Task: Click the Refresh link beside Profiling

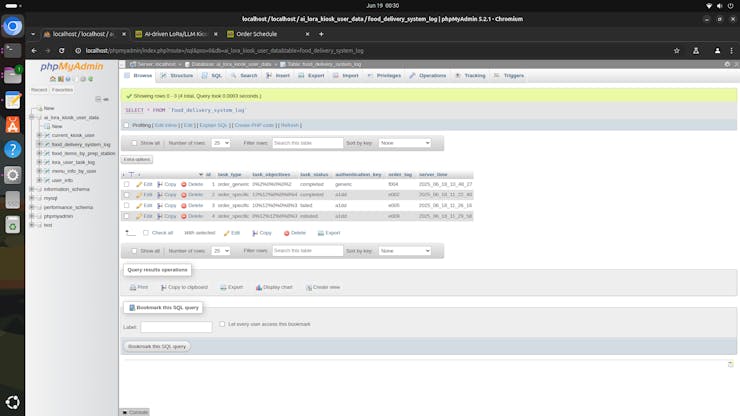Action: (290, 125)
